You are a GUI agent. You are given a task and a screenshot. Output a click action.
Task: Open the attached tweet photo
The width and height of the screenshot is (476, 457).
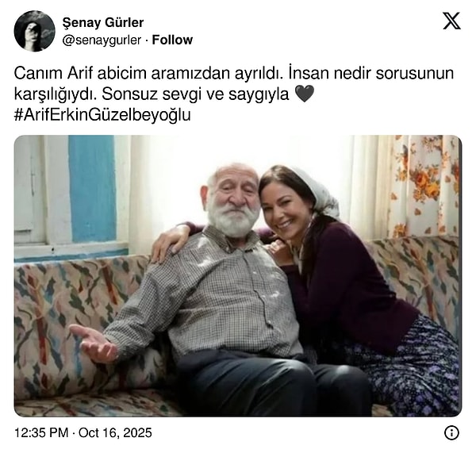click(238, 276)
